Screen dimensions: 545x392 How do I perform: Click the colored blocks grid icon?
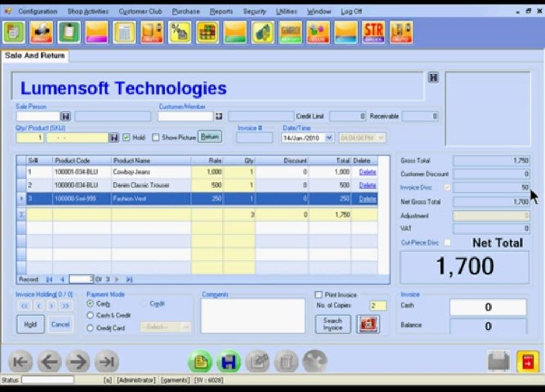coord(208,32)
